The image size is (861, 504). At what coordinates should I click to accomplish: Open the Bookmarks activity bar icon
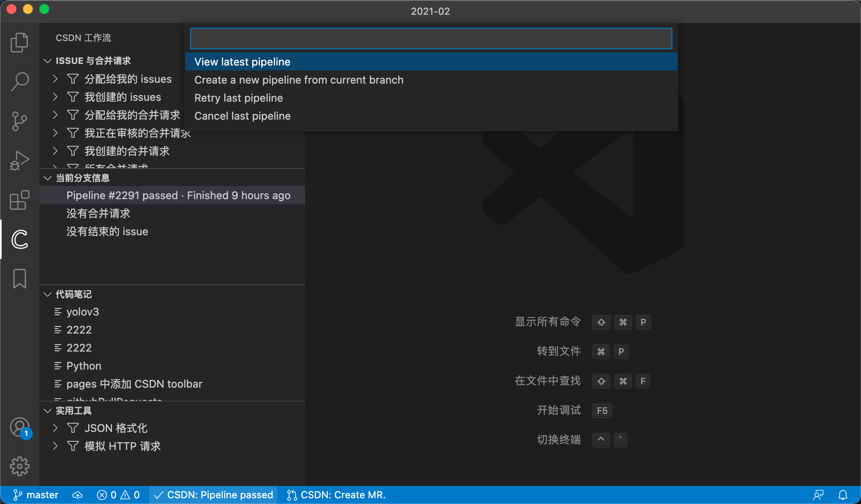(19, 279)
